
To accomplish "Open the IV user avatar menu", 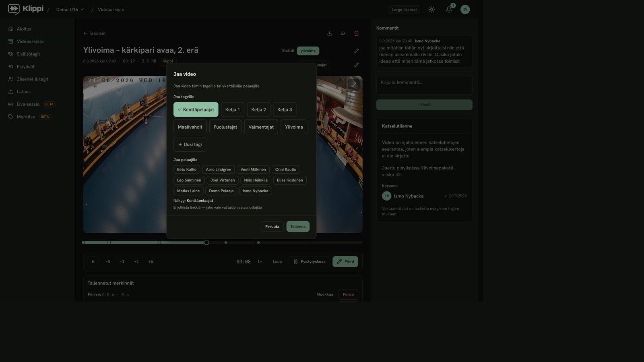I will pyautogui.click(x=465, y=10).
